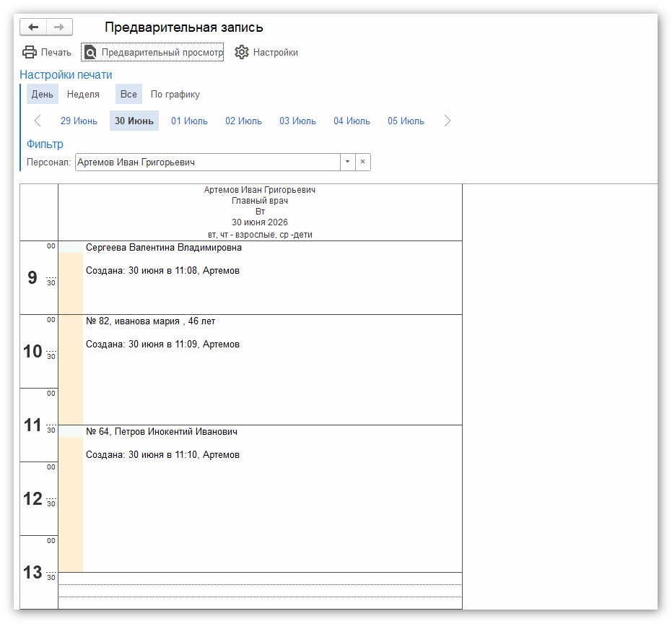Select the По графику option
This screenshot has width=672, height=624.
(x=175, y=95)
